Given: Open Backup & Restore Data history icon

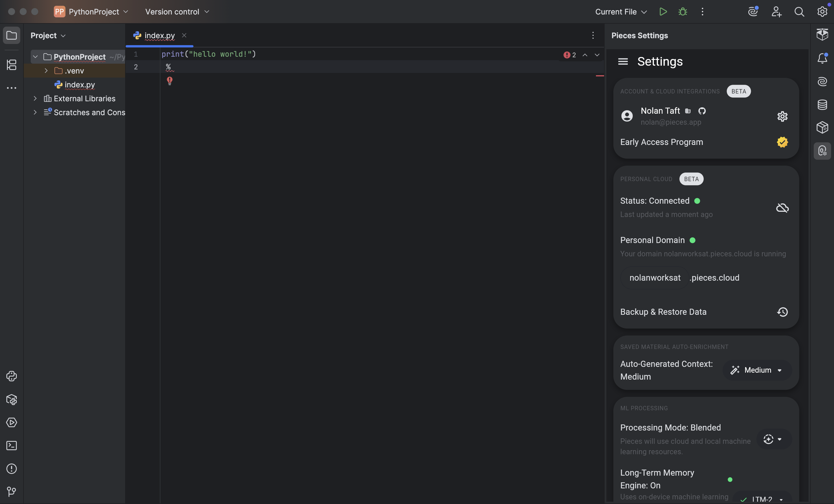Looking at the screenshot, I should [782, 312].
